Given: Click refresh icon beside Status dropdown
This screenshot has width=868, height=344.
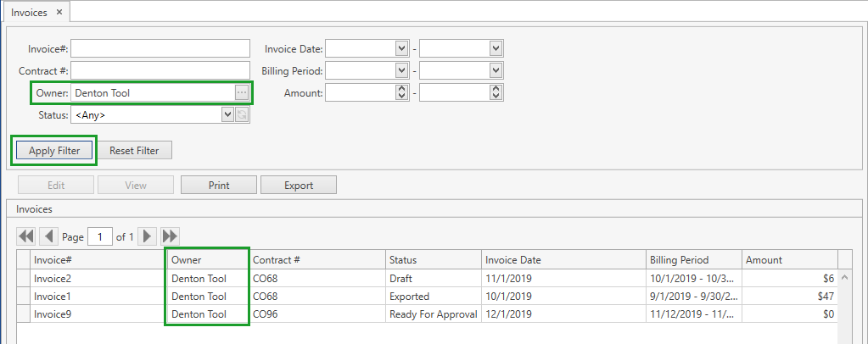Looking at the screenshot, I should click(x=242, y=114).
